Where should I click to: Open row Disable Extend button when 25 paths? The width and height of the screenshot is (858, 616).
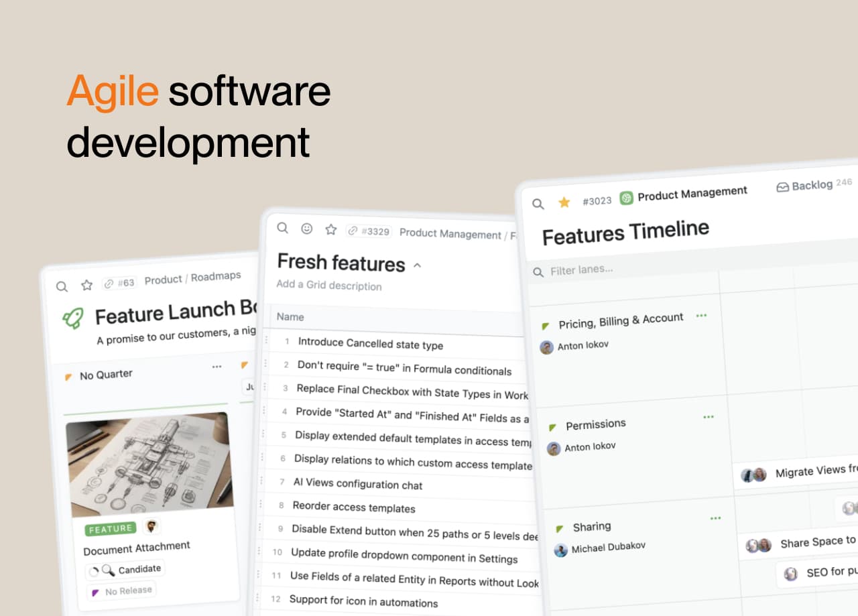tap(415, 533)
